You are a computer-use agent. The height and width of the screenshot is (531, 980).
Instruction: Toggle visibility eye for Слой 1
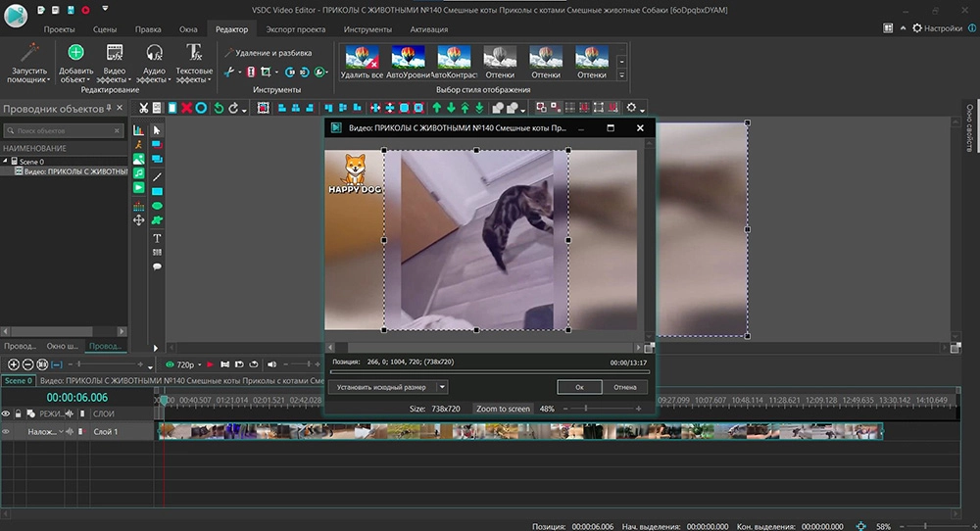point(6,431)
